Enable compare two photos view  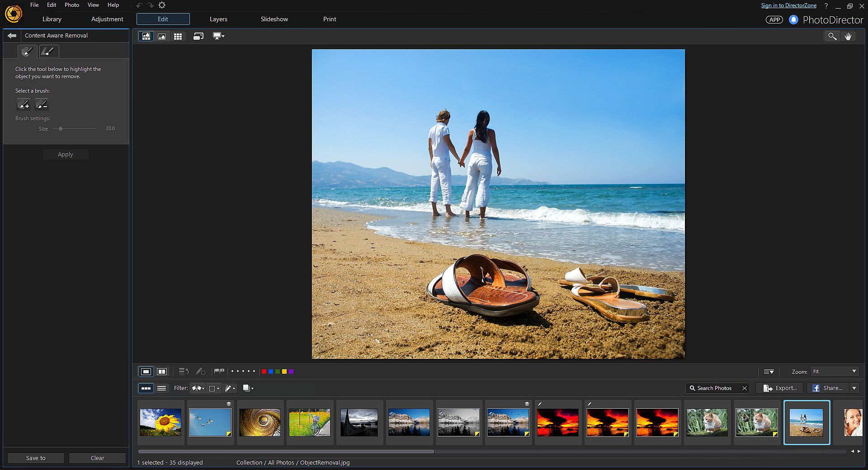pyautogui.click(x=162, y=371)
